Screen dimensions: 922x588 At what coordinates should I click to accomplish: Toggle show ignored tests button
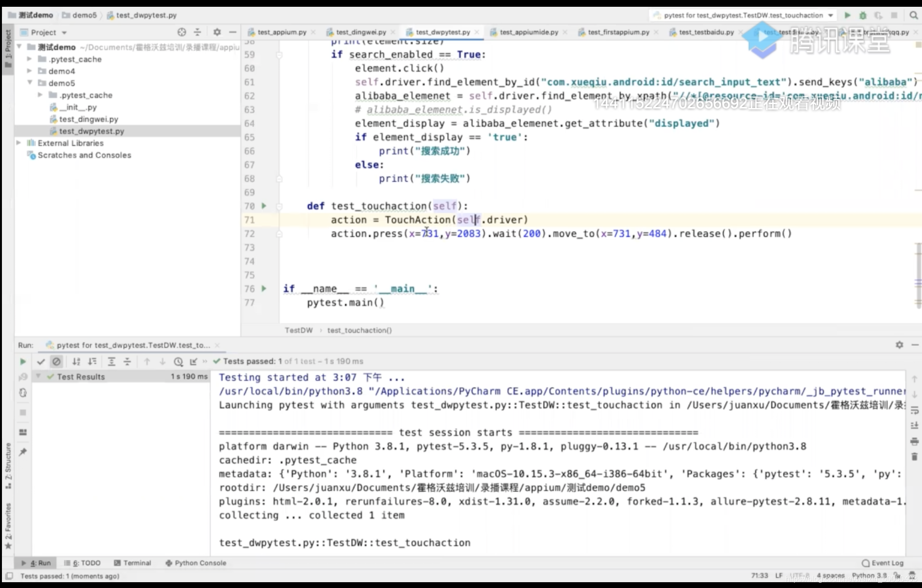[56, 361]
